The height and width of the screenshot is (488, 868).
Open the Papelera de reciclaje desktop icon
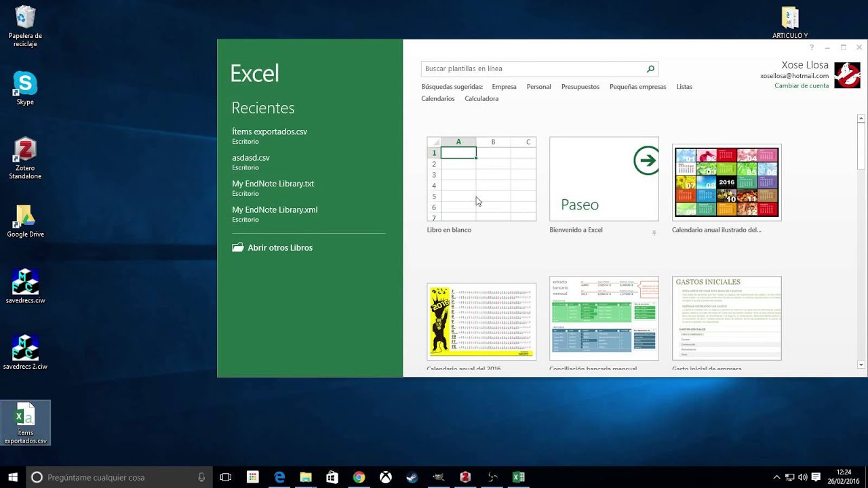pyautogui.click(x=25, y=26)
